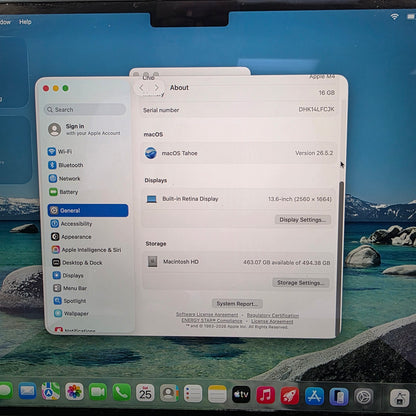Screen dimensions: 416x416
Task: Go back using the left chevron
Action: (141, 88)
